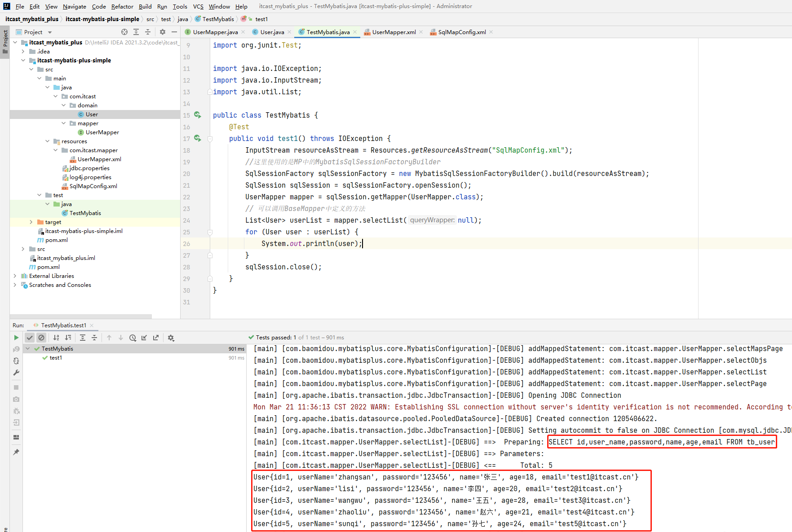Import tests from file icon
This screenshot has width=792, height=532.
144,338
